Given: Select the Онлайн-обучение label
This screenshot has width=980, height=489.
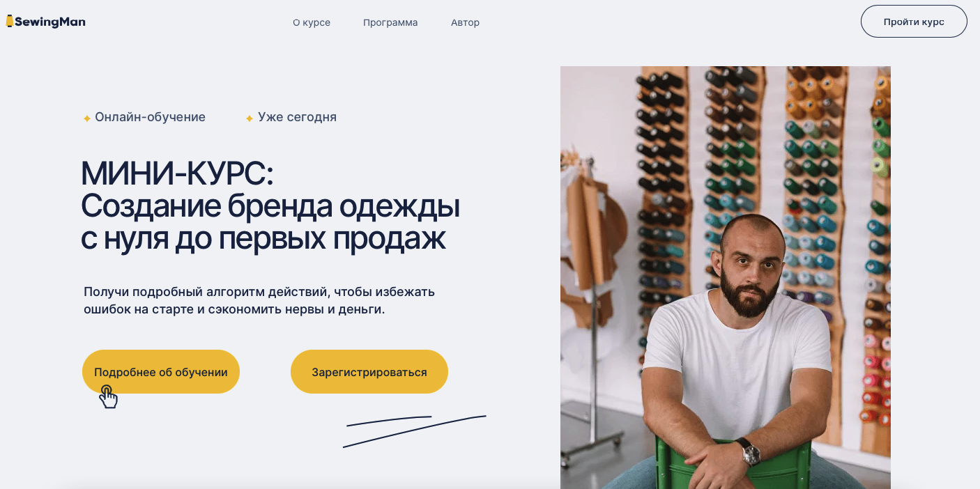Looking at the screenshot, I should point(151,117).
